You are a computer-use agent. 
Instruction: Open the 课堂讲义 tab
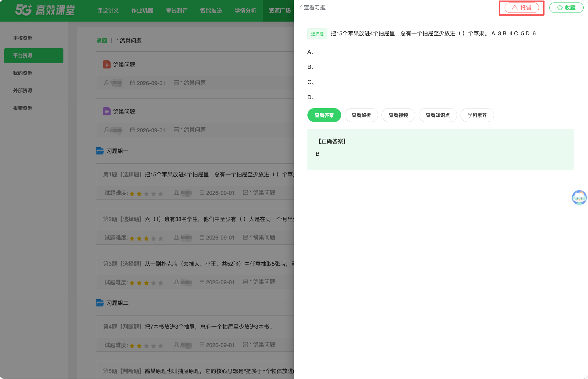(108, 11)
